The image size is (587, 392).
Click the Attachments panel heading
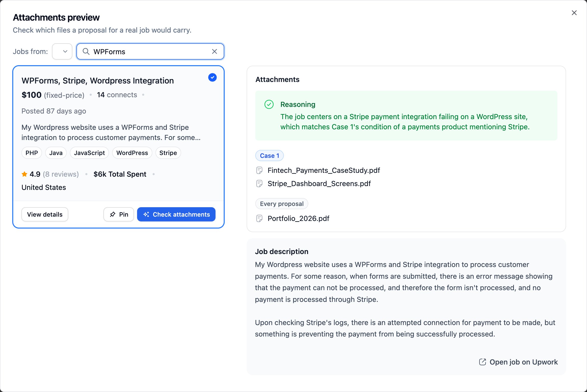point(277,79)
